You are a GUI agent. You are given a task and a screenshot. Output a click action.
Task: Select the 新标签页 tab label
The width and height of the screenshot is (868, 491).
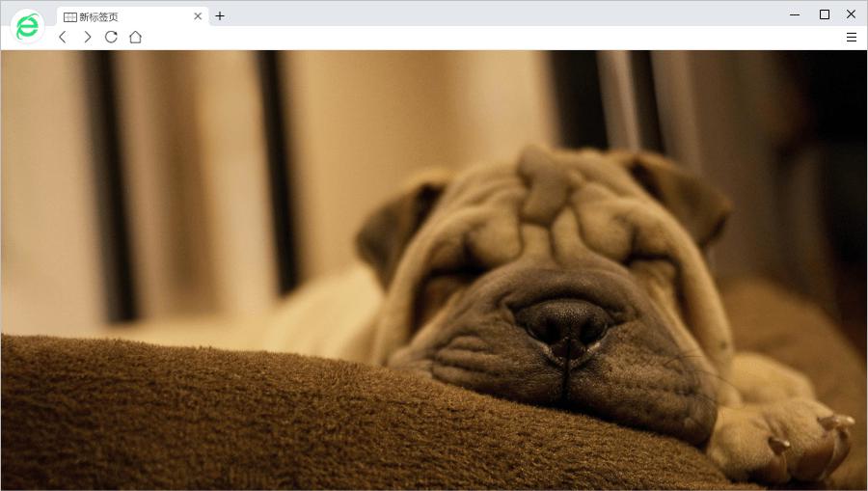pos(99,16)
